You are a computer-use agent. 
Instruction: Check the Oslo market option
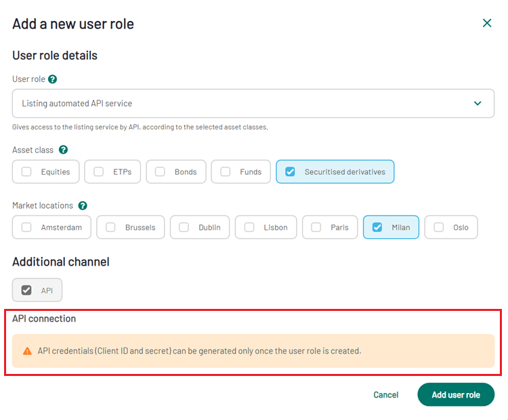[439, 228]
